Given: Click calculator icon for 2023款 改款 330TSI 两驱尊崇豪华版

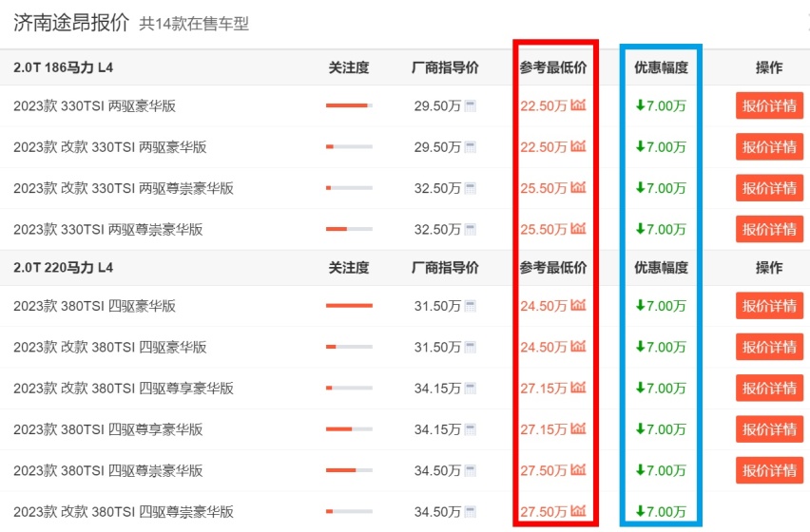Looking at the screenshot, I should (470, 188).
